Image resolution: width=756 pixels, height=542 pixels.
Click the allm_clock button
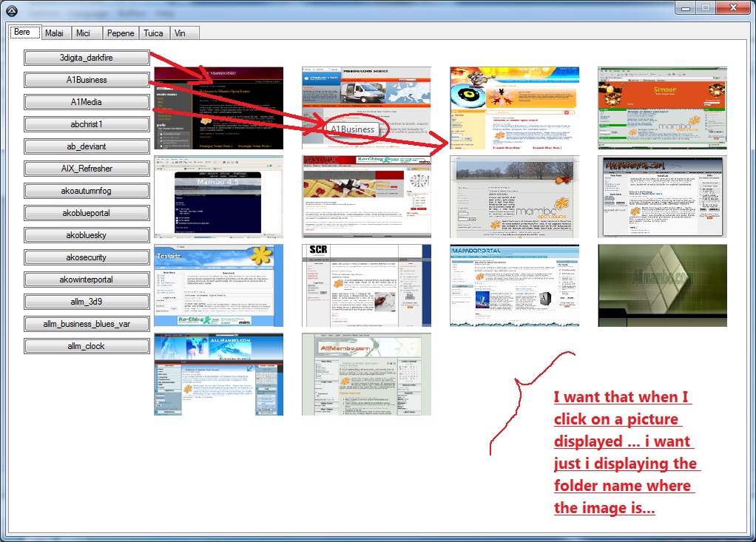[87, 346]
